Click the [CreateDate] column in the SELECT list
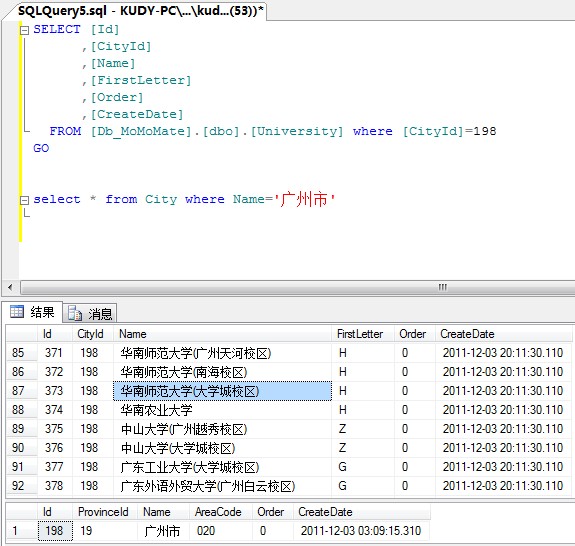 [x=137, y=114]
